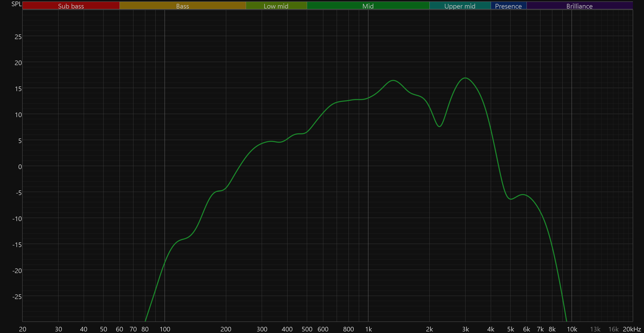Screen dimensions: 644x333
Task: Click the 3k frequency axis label
Action: point(465,329)
